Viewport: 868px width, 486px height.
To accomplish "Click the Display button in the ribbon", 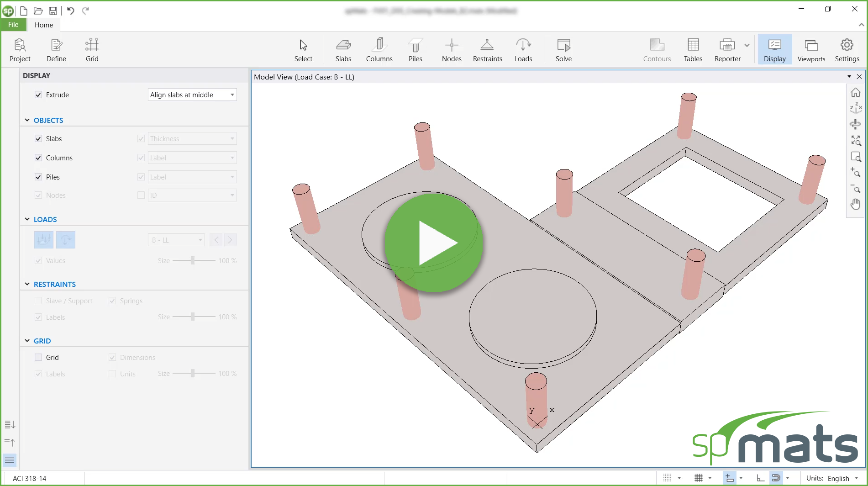I will pos(774,50).
